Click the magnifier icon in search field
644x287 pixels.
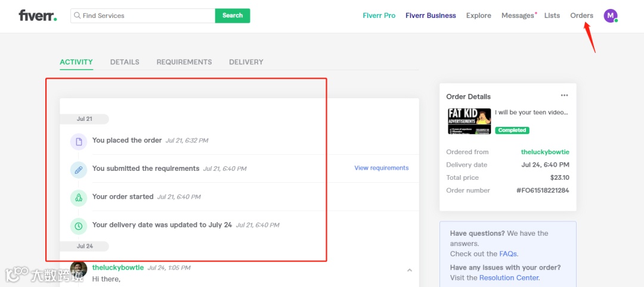click(77, 15)
